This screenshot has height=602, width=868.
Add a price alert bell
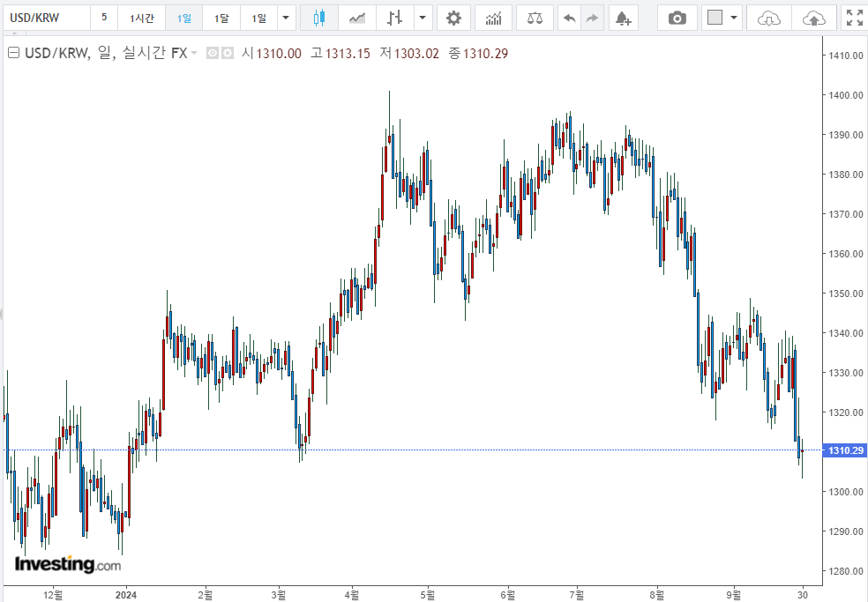click(624, 19)
